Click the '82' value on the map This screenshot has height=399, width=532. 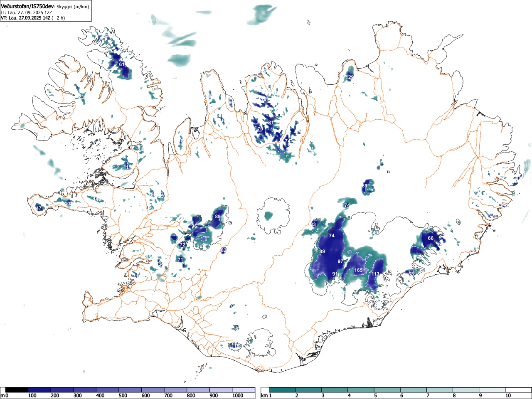click(x=224, y=250)
